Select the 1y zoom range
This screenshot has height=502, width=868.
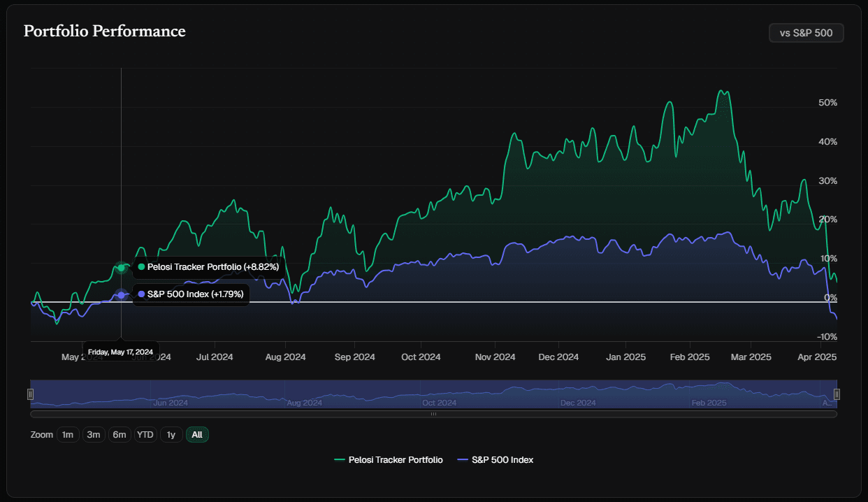tap(171, 435)
